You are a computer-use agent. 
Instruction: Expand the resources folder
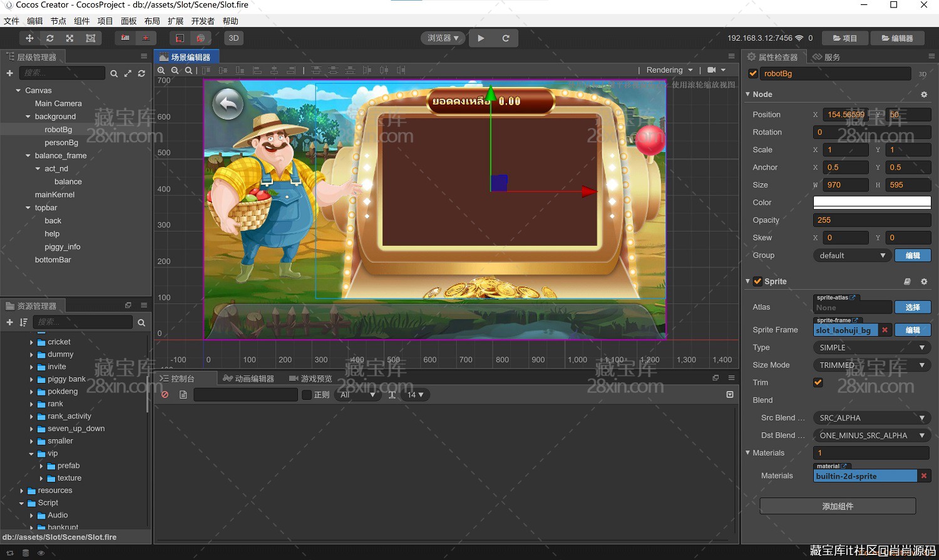point(22,491)
